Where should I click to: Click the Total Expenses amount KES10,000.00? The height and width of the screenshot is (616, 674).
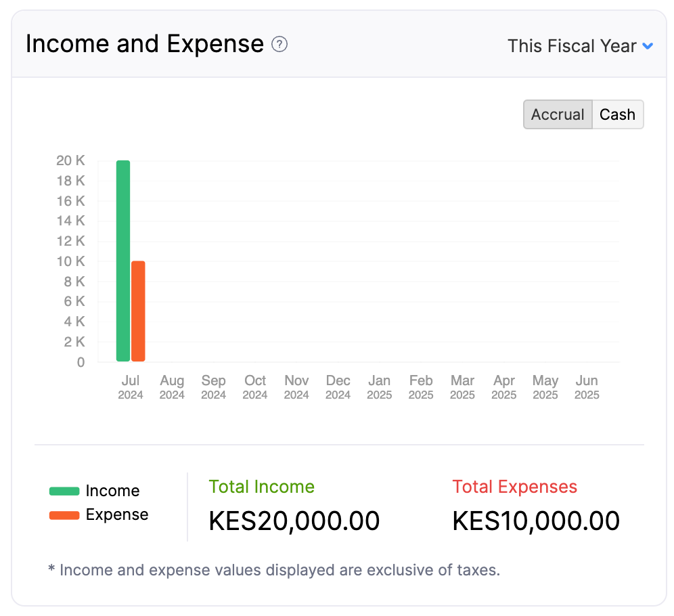coord(536,521)
